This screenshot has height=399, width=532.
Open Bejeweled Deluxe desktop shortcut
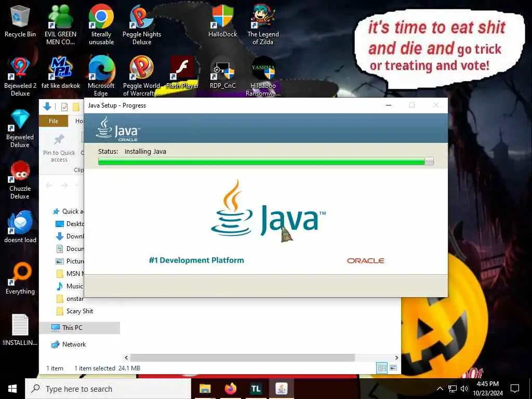point(20,128)
